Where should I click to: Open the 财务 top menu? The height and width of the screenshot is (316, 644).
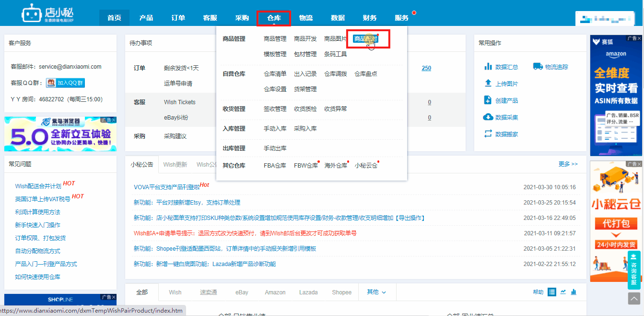(x=370, y=18)
